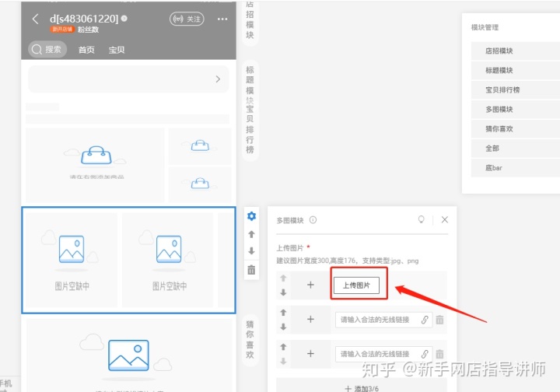Select 多图模块 in module management list
The width and height of the screenshot is (560, 392).
(x=516, y=110)
